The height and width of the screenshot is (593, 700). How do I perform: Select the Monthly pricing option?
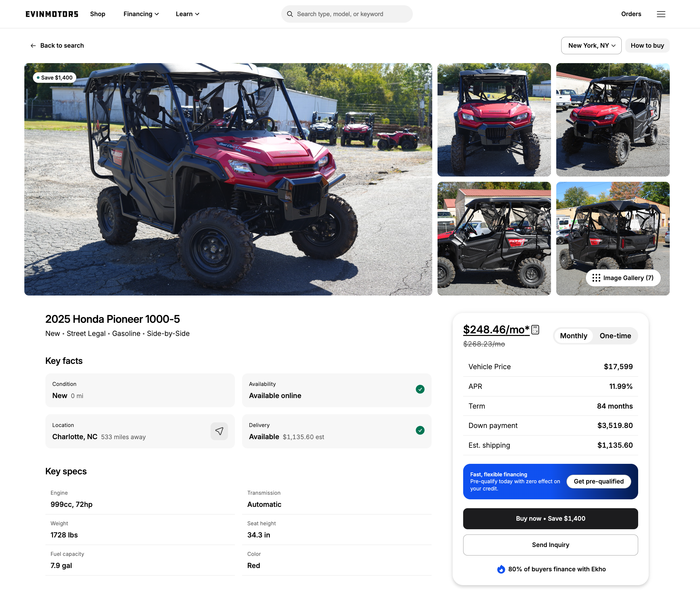[573, 336]
